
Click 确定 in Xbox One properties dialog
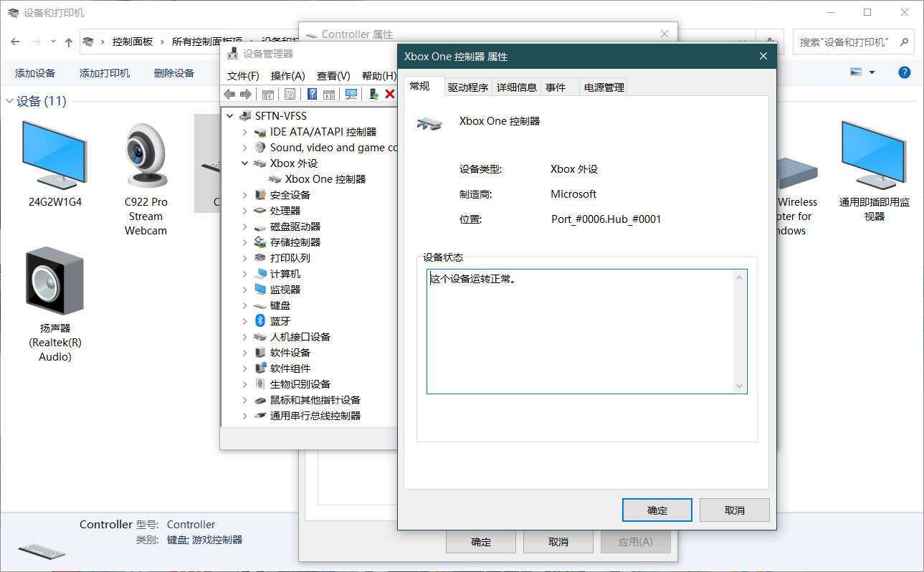coord(657,510)
